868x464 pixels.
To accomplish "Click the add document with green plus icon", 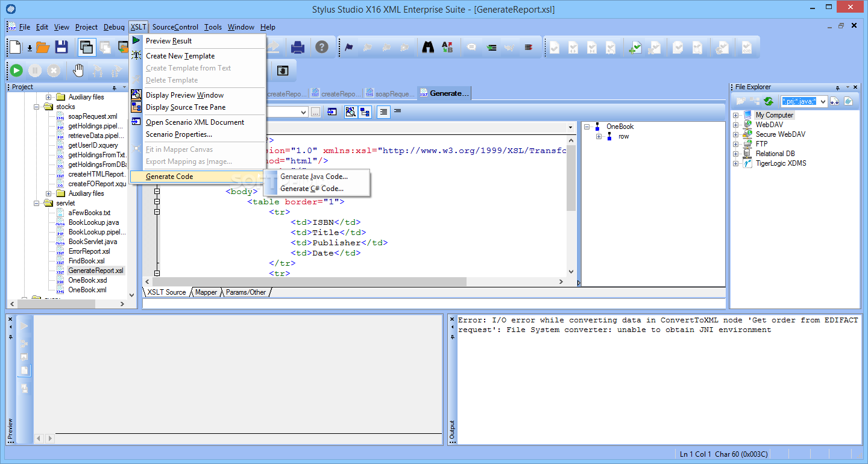I will point(635,47).
